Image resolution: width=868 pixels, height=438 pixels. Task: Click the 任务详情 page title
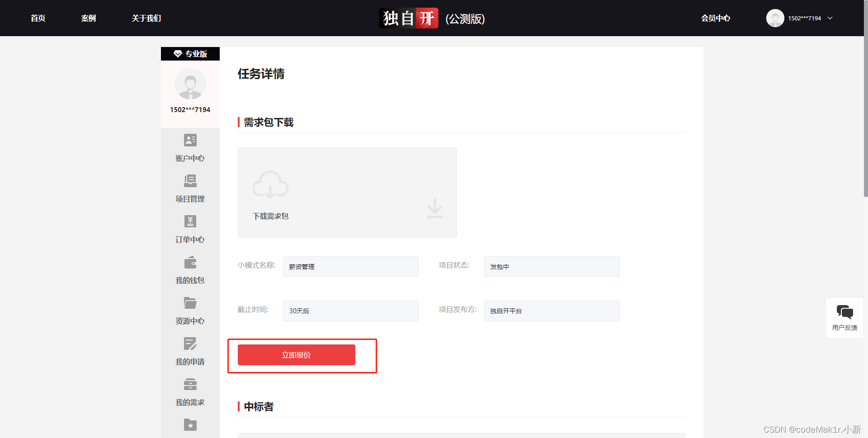[x=261, y=74]
